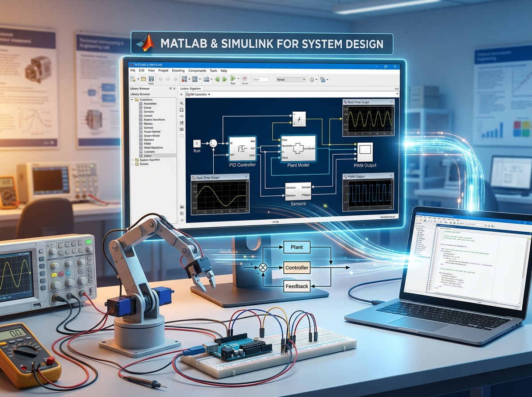532x397 pixels.
Task: Expand the last library tree folder
Action: pyautogui.click(x=132, y=164)
